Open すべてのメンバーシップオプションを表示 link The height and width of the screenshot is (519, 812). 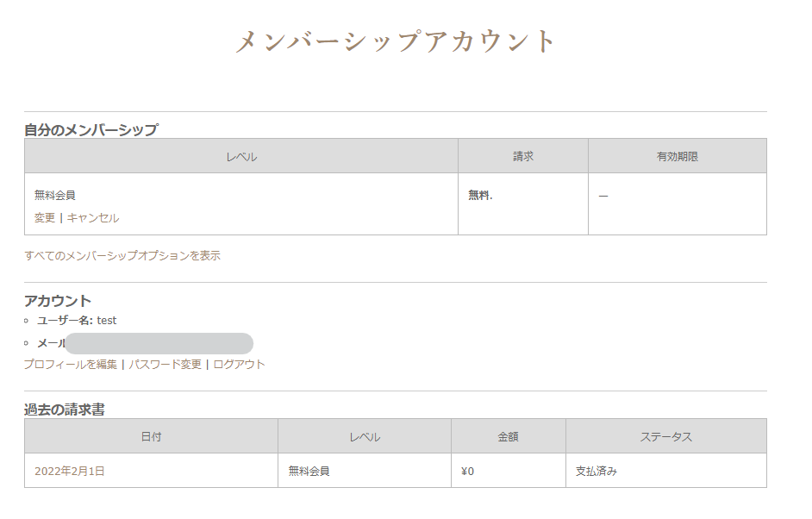122,256
